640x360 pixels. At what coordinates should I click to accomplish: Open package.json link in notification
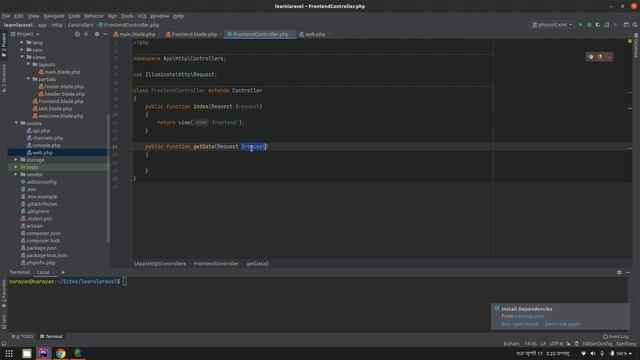[529, 316]
